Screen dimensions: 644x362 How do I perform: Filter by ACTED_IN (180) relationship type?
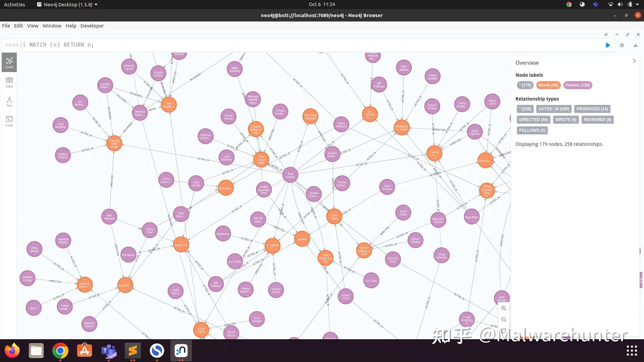tap(554, 109)
